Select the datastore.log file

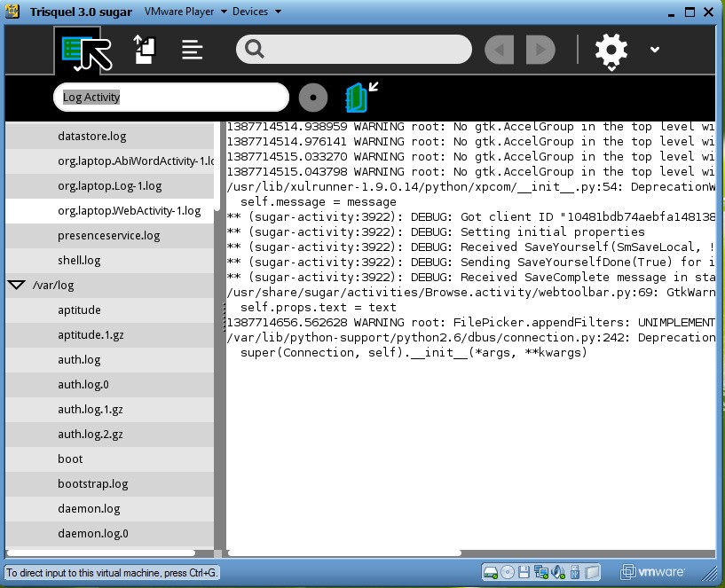click(92, 137)
